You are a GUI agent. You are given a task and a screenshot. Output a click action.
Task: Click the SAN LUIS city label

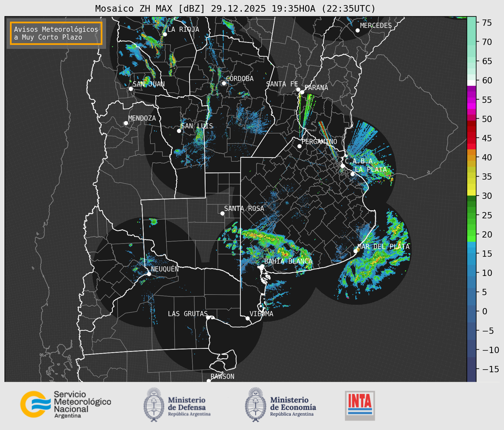point(197,126)
